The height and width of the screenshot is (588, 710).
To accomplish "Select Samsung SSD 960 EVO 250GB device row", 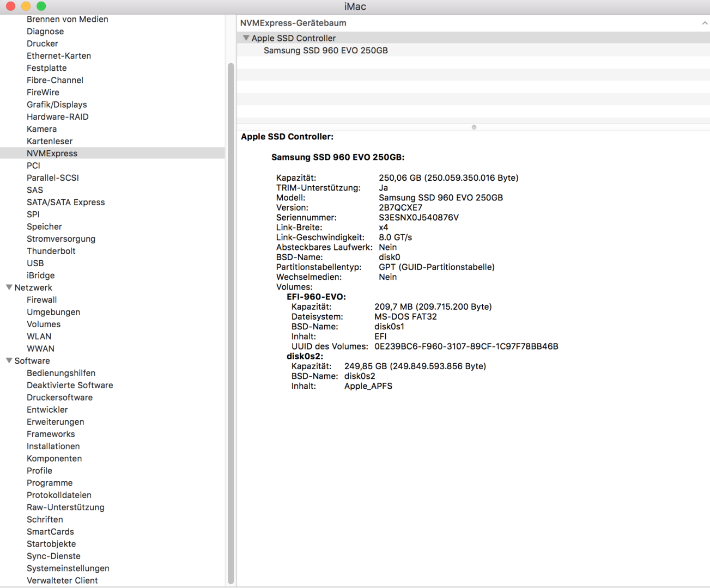I will [473, 51].
